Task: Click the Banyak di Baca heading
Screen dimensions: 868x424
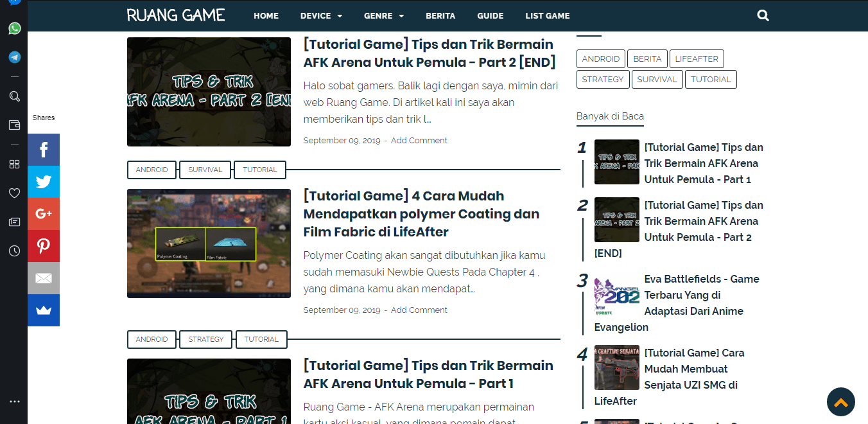Action: coord(610,116)
